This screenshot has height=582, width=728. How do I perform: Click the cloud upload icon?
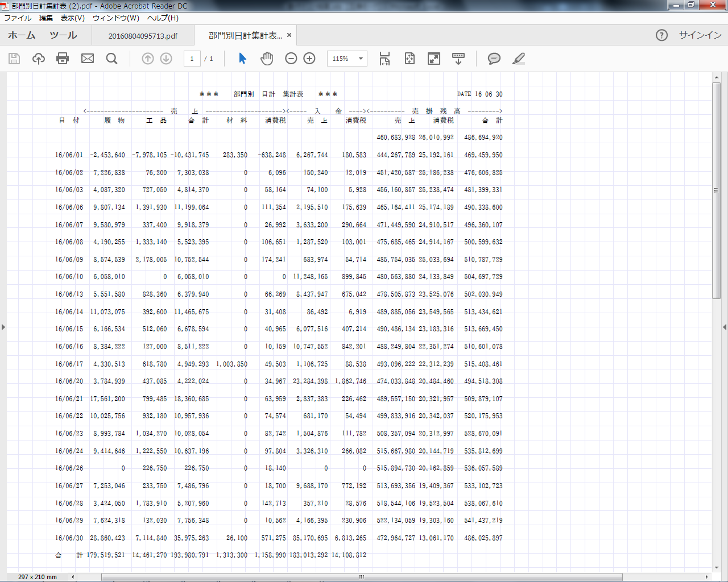click(39, 59)
